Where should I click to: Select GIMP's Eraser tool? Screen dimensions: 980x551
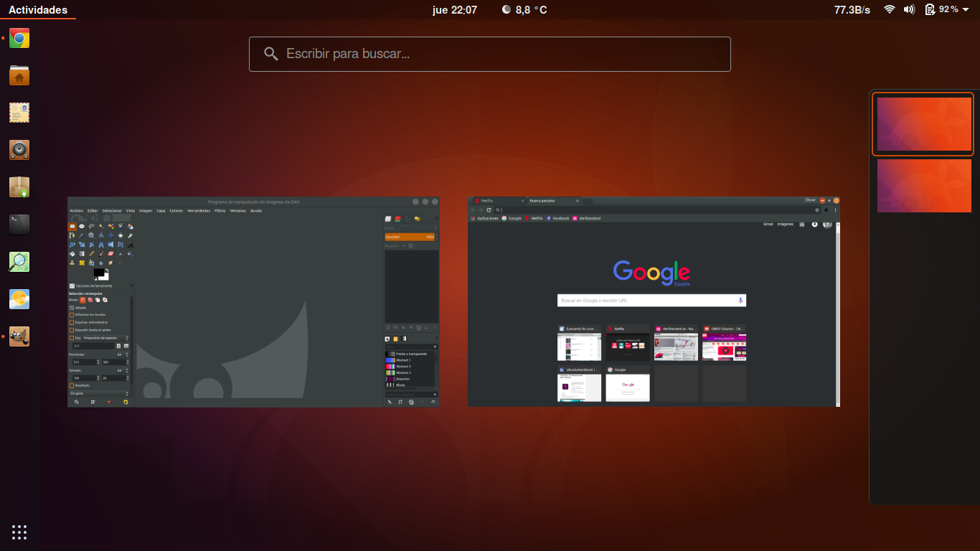click(x=110, y=254)
